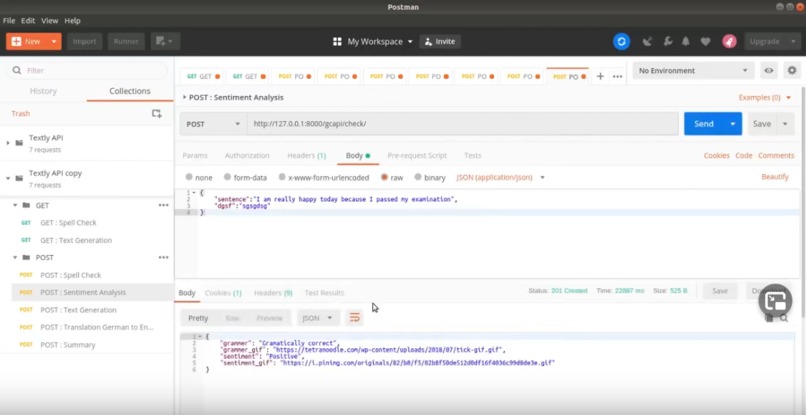Click the sync status icon
The width and height of the screenshot is (806, 415).
point(621,42)
